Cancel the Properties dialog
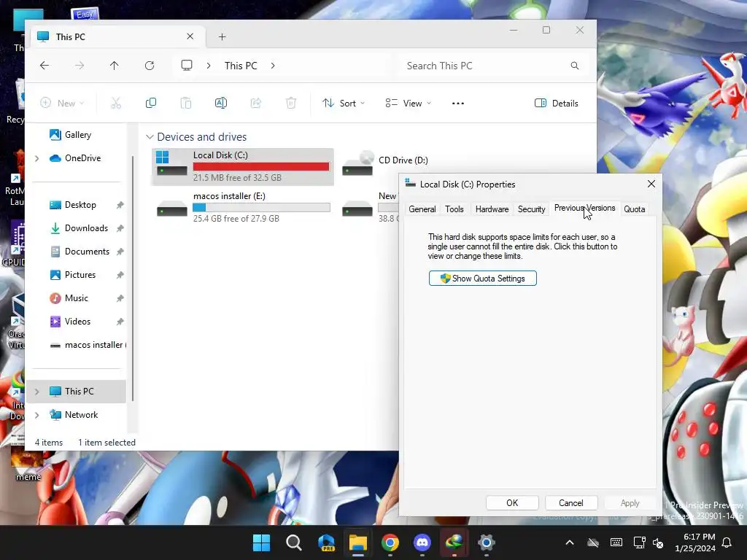747x560 pixels. click(570, 503)
